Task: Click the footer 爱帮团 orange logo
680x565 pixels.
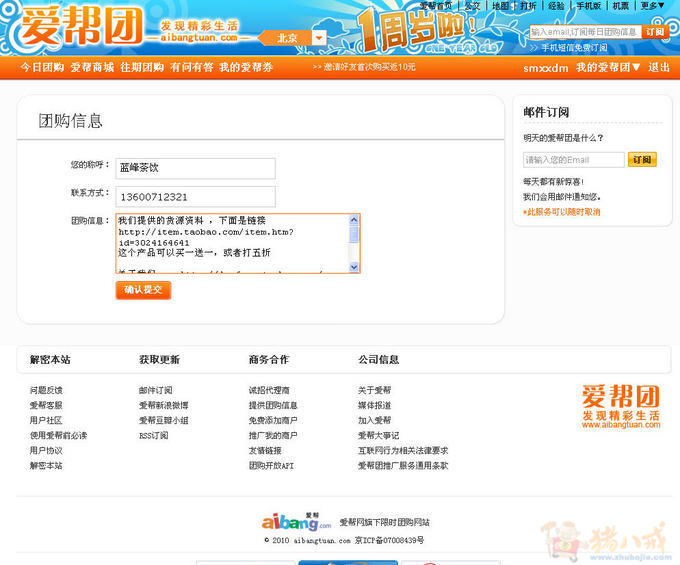Action: [621, 406]
